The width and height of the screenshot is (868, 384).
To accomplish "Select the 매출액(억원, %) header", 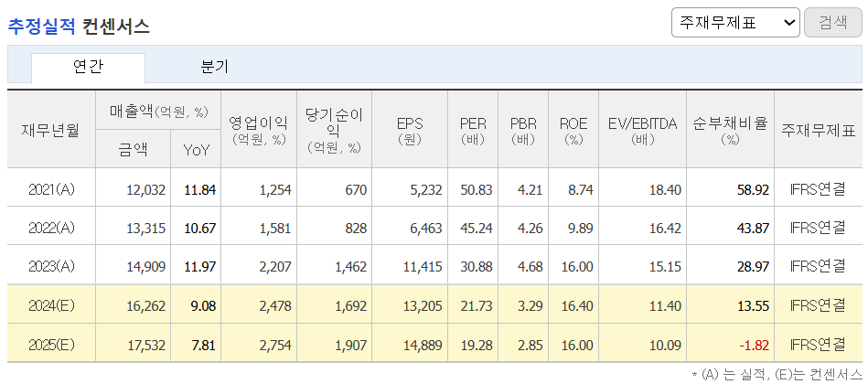I will 158,112.
